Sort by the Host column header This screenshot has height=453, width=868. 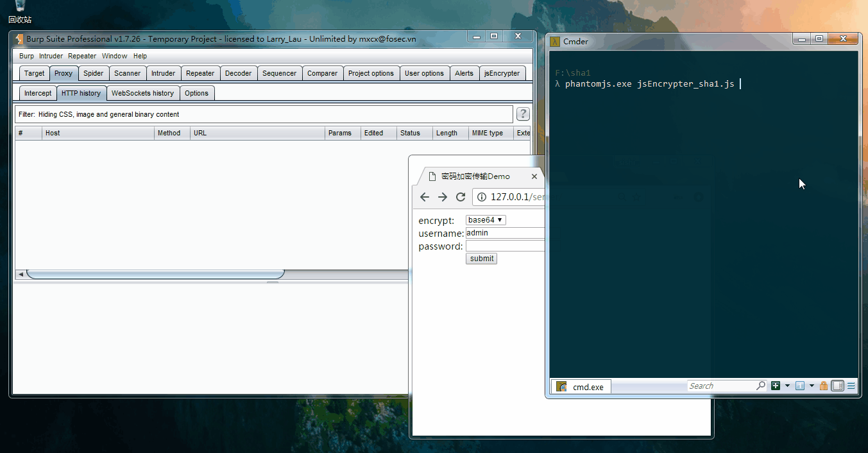click(98, 133)
